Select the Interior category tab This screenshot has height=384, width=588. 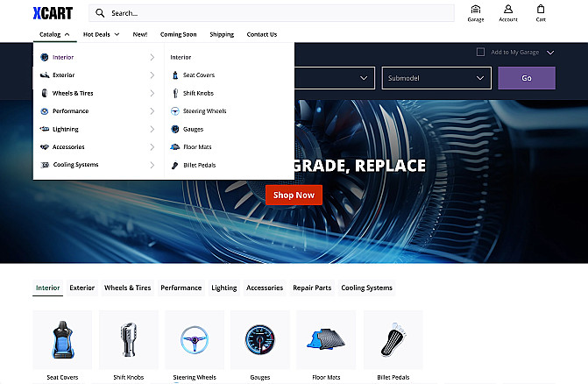pos(47,288)
